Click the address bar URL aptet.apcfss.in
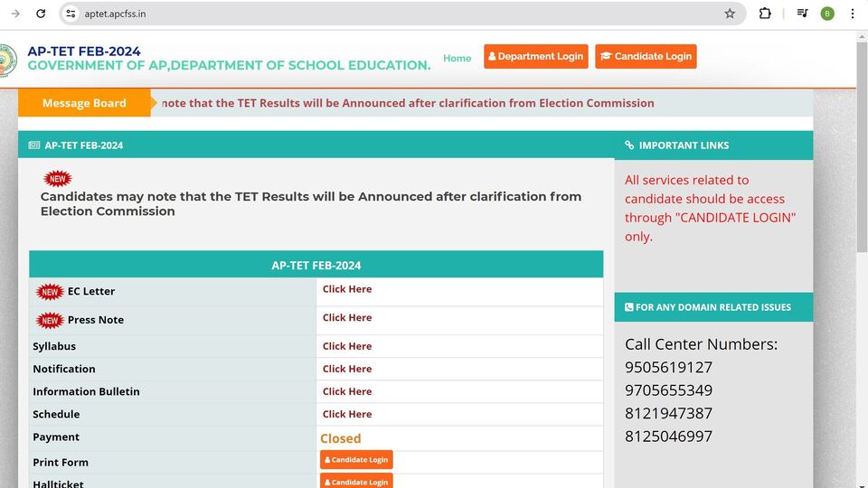Screen dimensions: 868x488 pyautogui.click(x=115, y=14)
